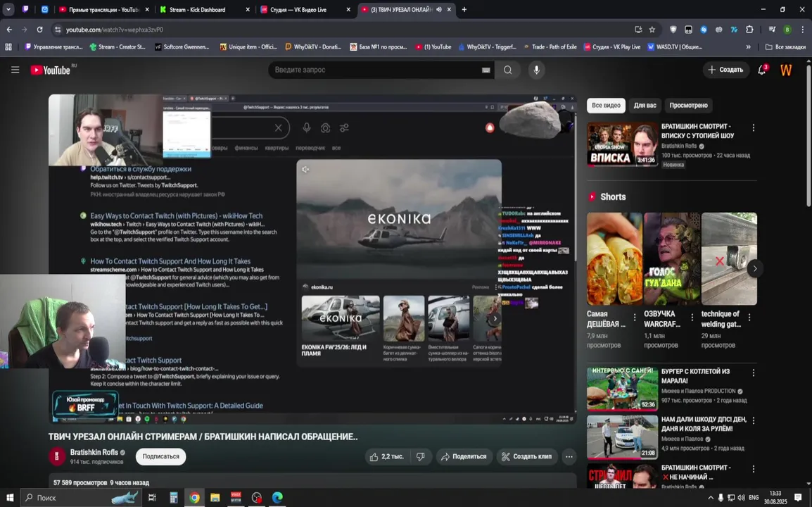The image size is (812, 507).
Task: Click the "Создать клип" button
Action: tap(527, 457)
